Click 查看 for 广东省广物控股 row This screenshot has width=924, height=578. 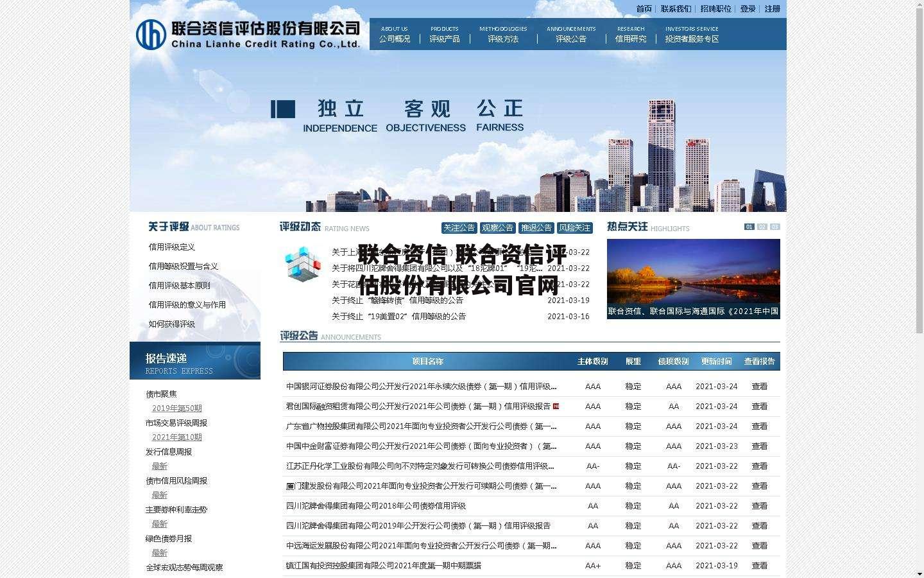click(x=760, y=426)
